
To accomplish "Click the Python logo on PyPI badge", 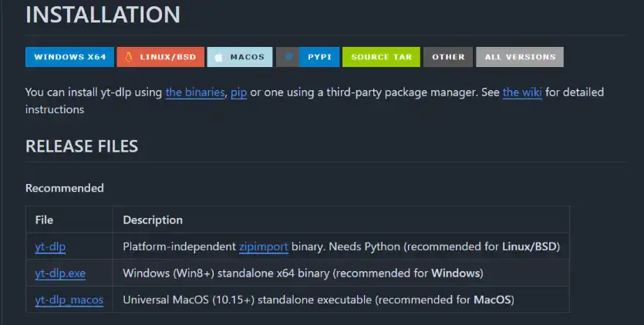I will (288, 57).
